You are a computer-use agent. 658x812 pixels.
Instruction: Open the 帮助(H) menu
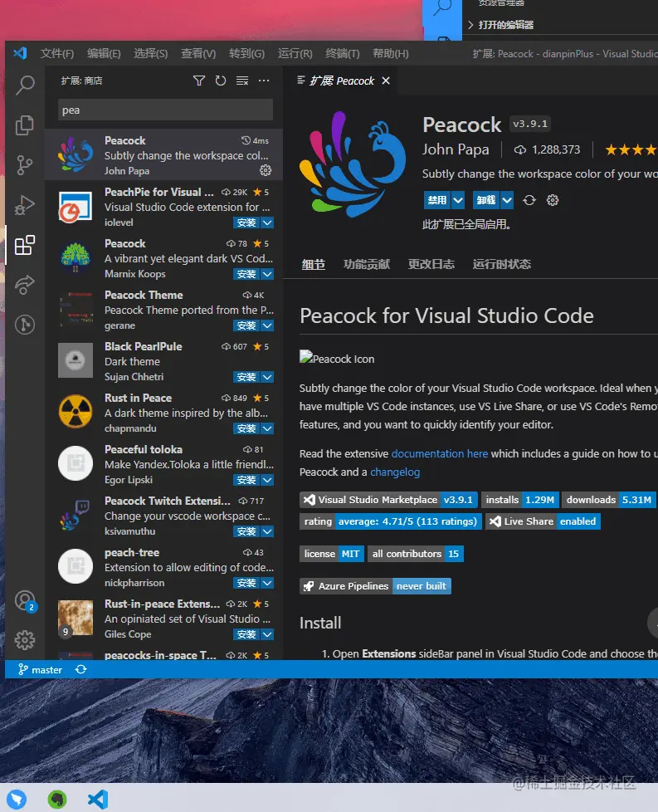click(x=390, y=54)
